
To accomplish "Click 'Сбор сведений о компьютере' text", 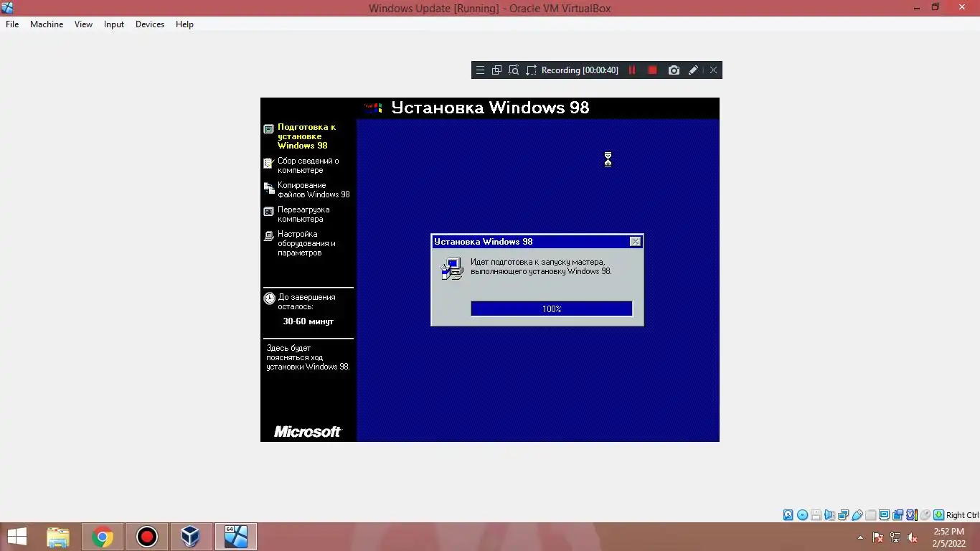I will coord(308,166).
